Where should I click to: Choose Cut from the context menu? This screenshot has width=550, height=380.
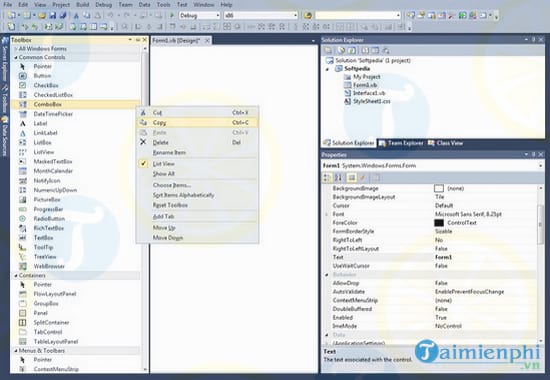coord(197,113)
